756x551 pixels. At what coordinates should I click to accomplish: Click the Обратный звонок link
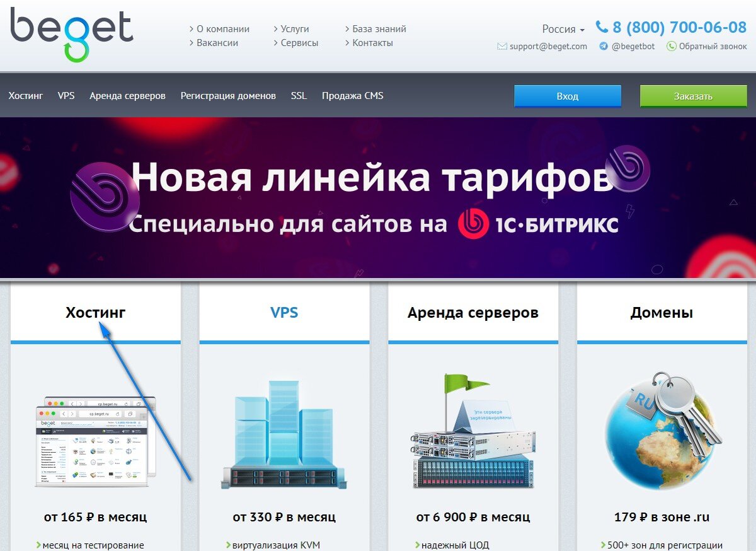(713, 46)
